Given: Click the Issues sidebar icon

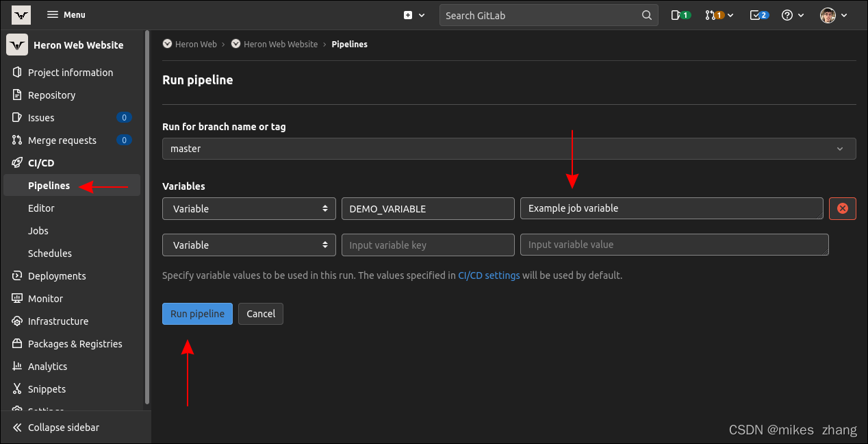Looking at the screenshot, I should 17,117.
